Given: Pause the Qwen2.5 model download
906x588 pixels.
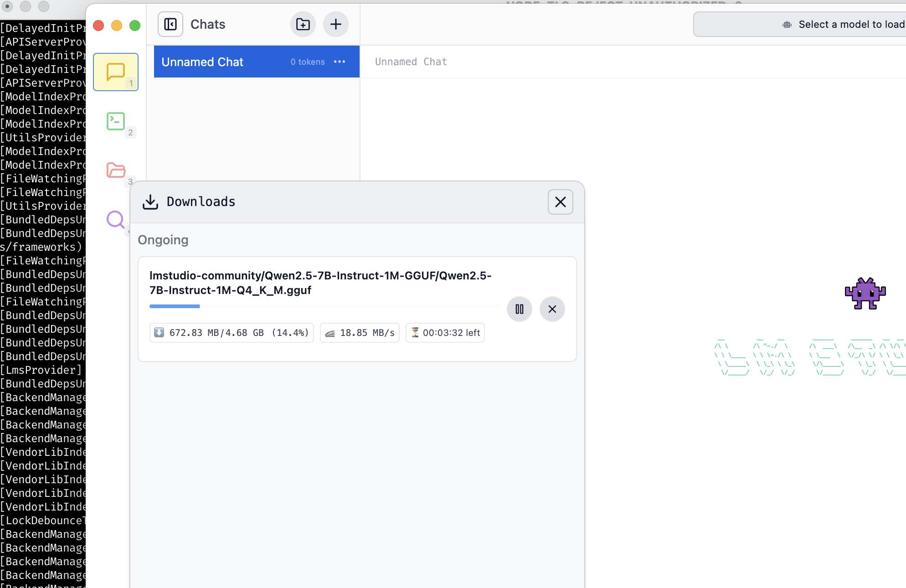Looking at the screenshot, I should pos(519,309).
